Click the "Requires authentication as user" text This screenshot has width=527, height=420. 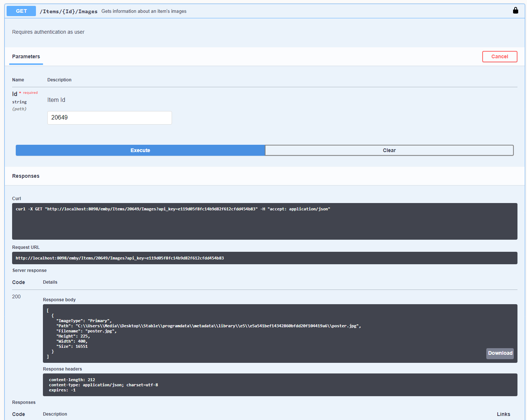tap(48, 32)
